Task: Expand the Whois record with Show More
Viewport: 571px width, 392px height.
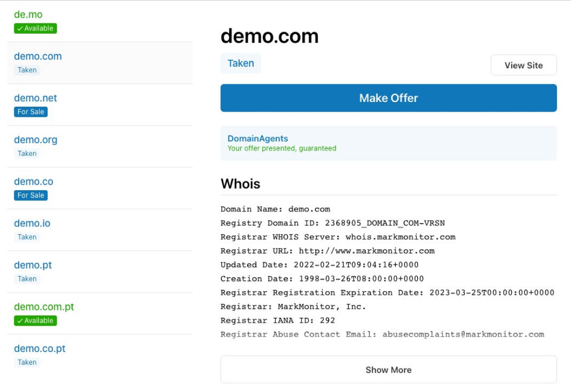Action: [388, 369]
